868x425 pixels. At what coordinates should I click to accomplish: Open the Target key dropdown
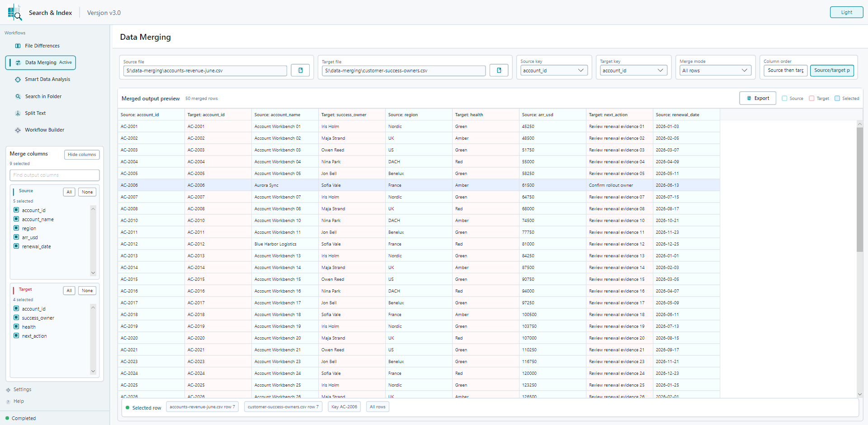pyautogui.click(x=633, y=71)
